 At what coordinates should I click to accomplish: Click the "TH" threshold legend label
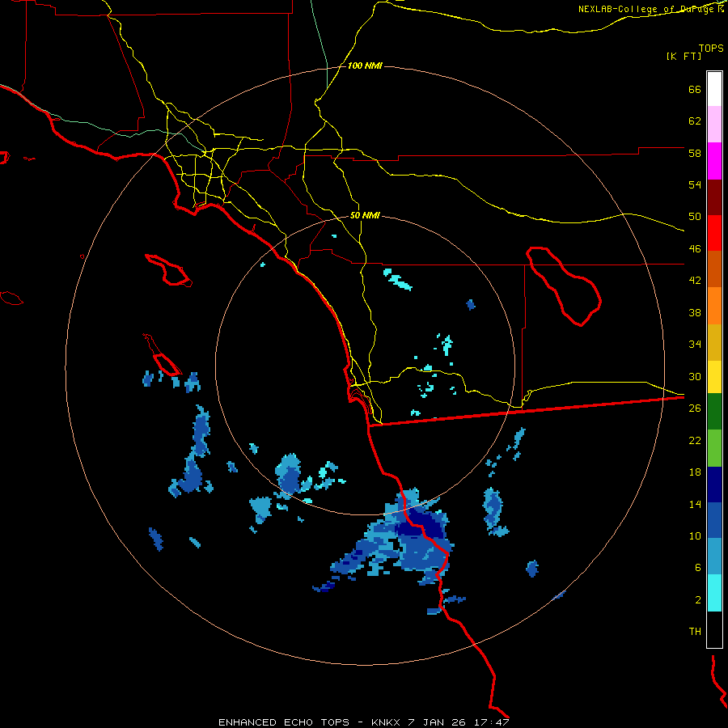(695, 631)
